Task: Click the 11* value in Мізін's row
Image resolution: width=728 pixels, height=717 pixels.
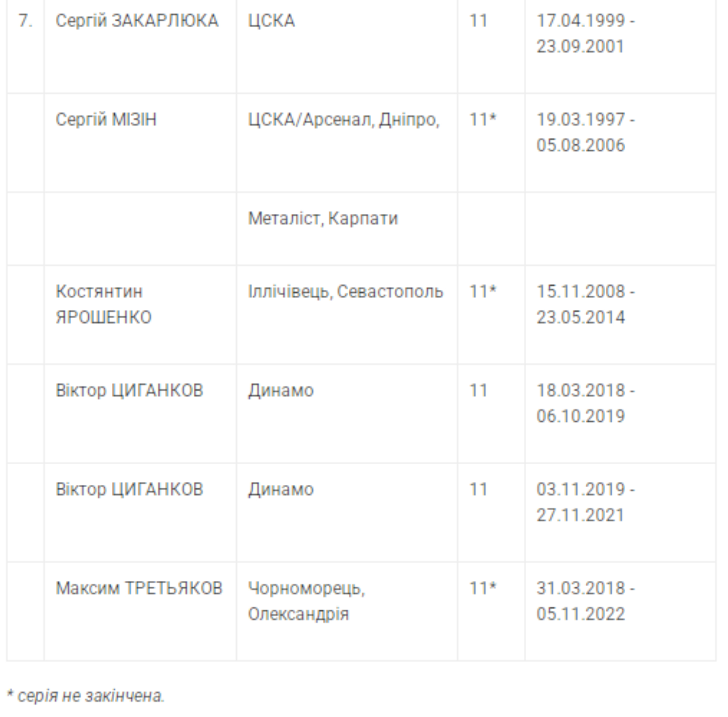Action: pyautogui.click(x=483, y=120)
